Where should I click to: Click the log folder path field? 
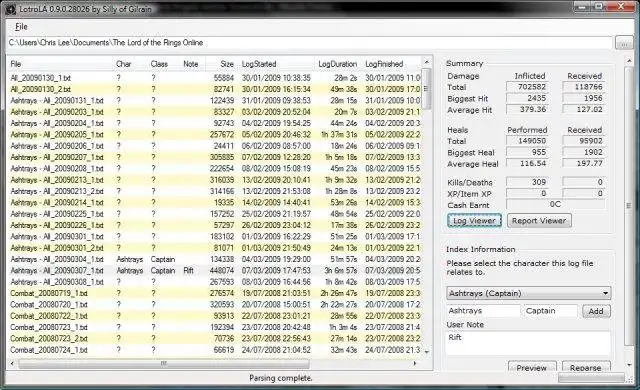[x=309, y=43]
